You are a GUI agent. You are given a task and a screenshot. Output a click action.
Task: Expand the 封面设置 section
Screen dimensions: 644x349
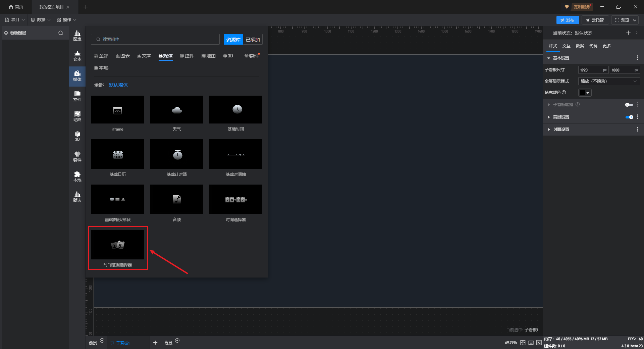pos(549,129)
